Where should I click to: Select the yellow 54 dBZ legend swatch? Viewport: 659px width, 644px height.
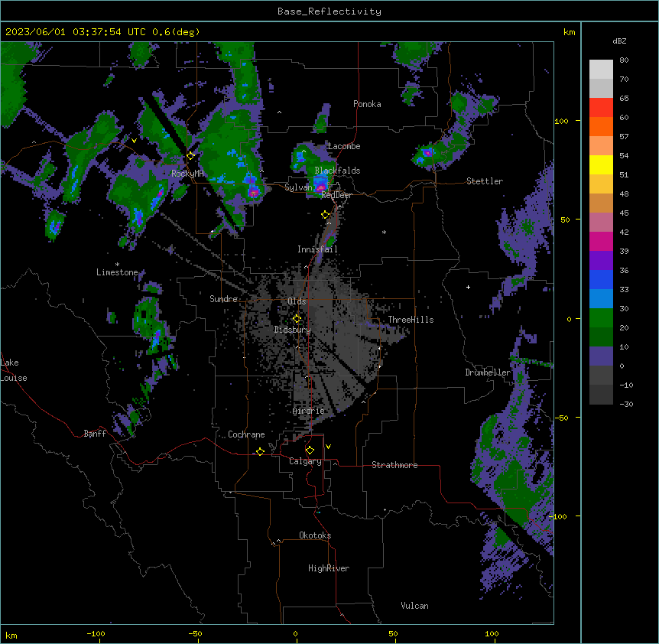click(601, 164)
